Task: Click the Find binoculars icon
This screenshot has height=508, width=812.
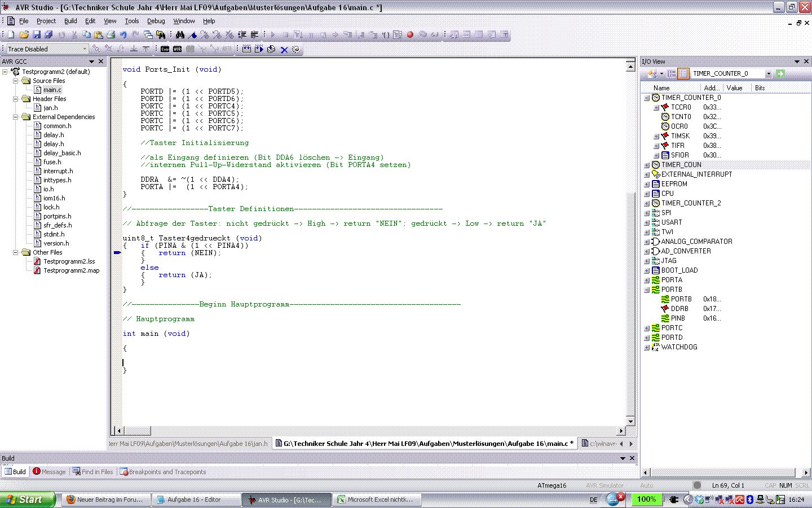Action: tap(180, 35)
